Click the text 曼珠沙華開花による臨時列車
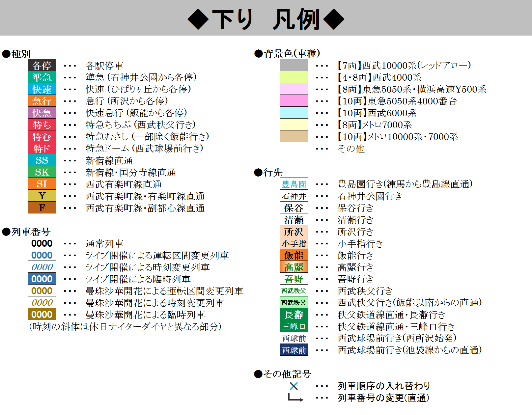Image resolution: width=532 pixels, height=415 pixels. click(x=145, y=315)
